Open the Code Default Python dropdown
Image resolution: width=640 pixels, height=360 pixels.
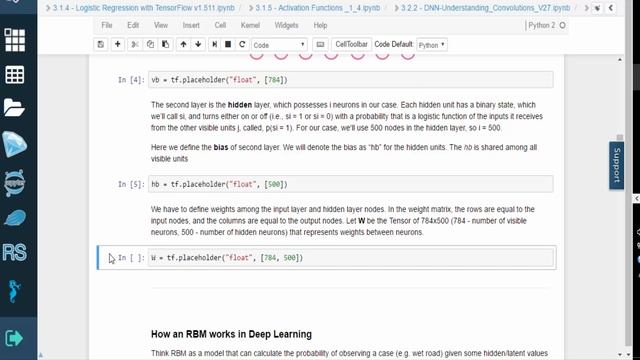pos(432,45)
